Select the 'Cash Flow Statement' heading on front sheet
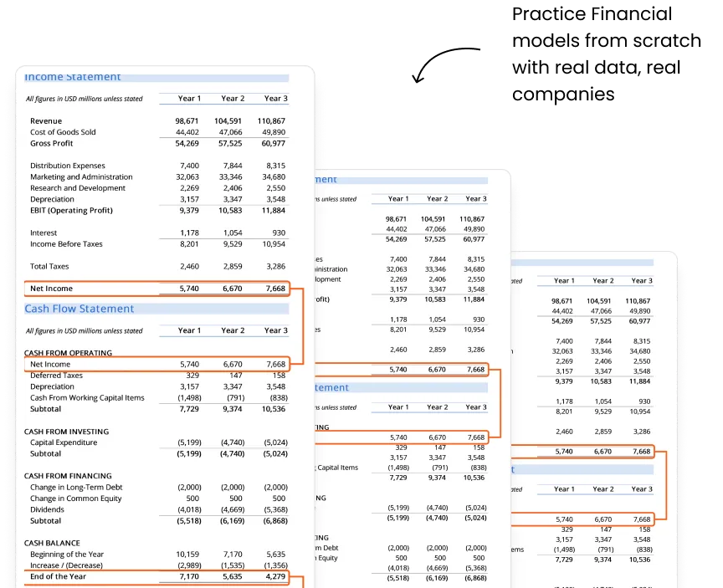 [x=79, y=309]
